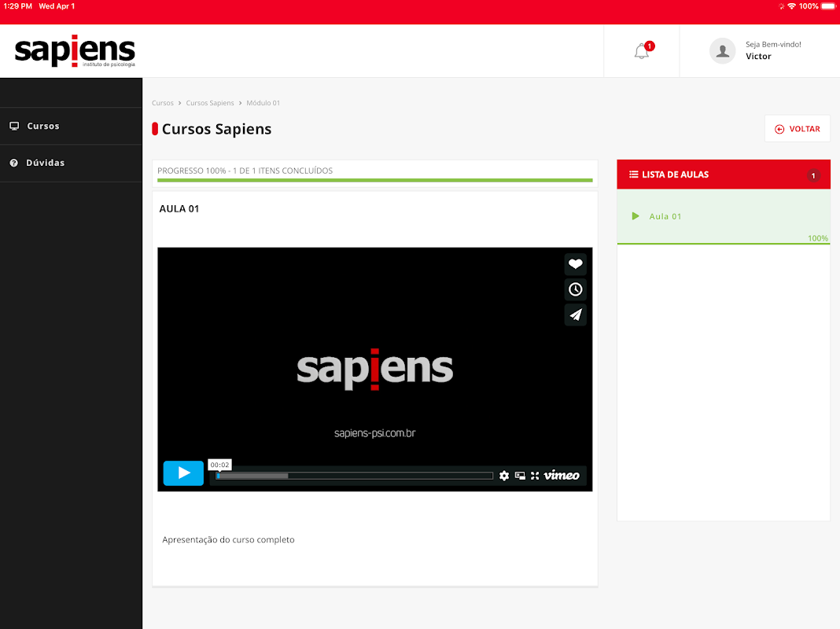Open Cursos in the sidebar
The width and height of the screenshot is (840, 629).
click(x=72, y=126)
